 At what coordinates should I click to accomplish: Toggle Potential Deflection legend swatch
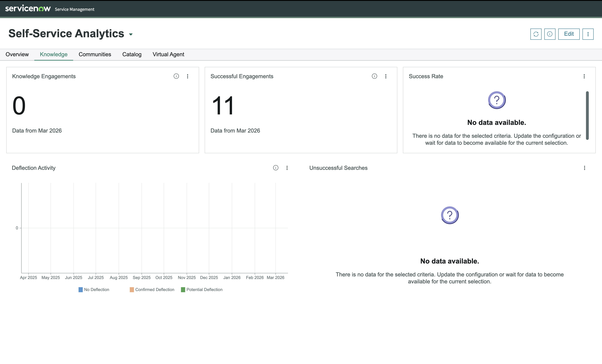coord(183,290)
